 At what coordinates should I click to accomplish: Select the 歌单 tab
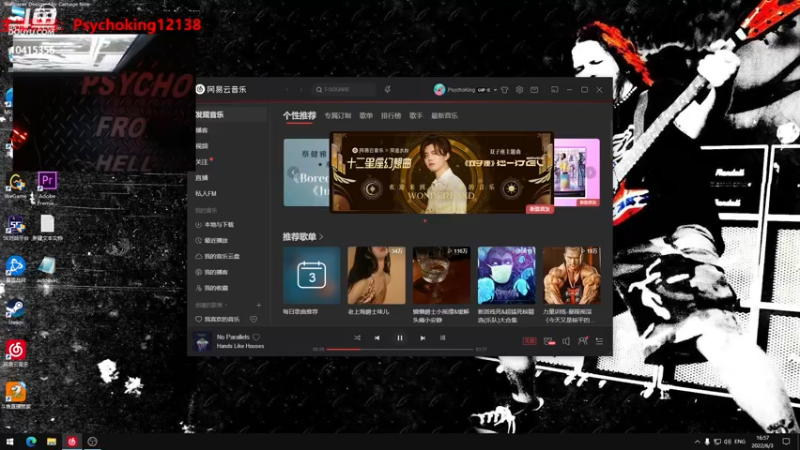coord(366,116)
